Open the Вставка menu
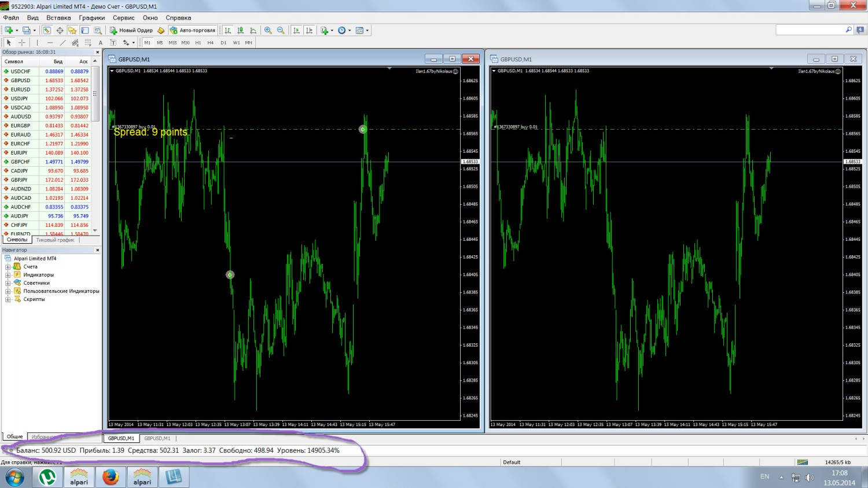 coord(58,18)
